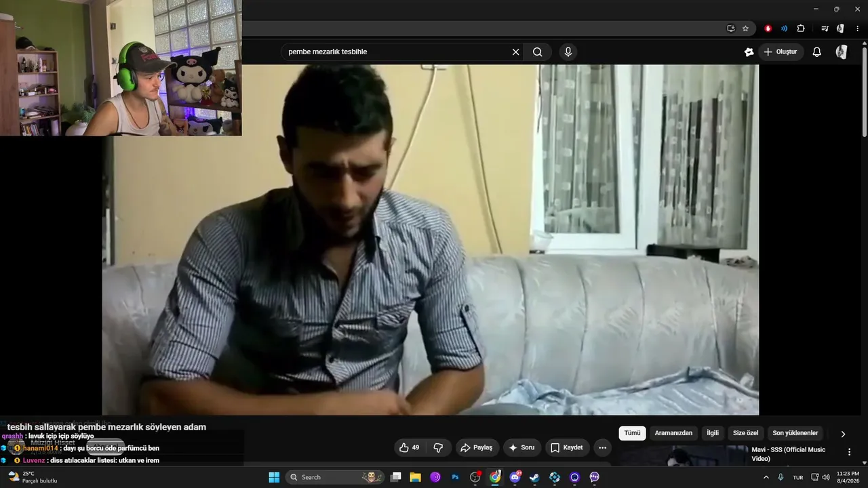Open File Explorer from the taskbar
Image resolution: width=868 pixels, height=488 pixels.
click(416, 477)
